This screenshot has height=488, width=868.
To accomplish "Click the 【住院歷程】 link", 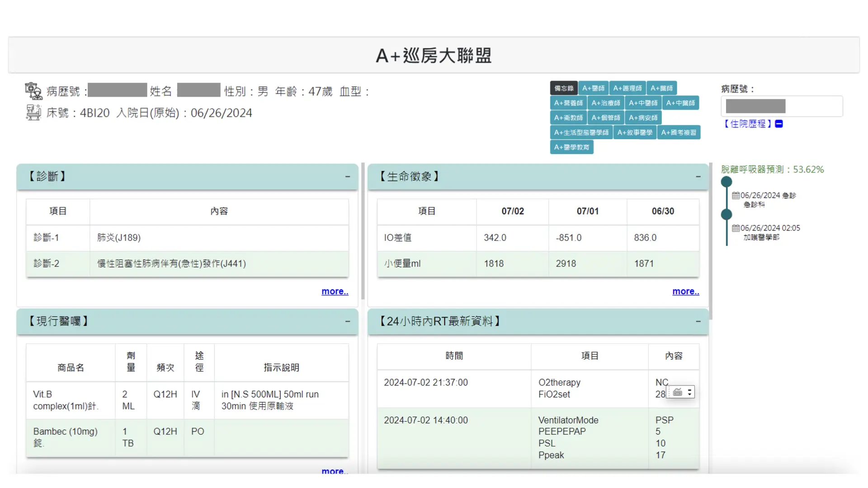I will pyautogui.click(x=748, y=124).
